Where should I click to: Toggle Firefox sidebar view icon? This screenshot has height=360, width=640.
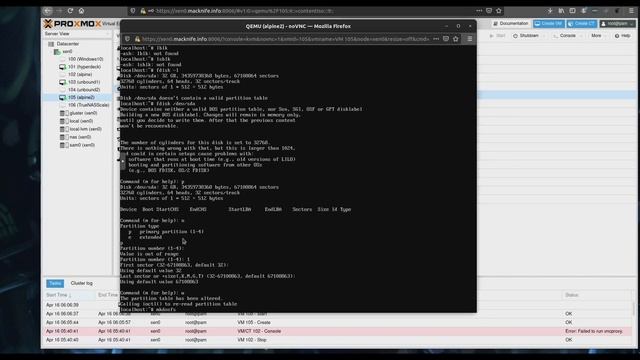[x=572, y=11]
